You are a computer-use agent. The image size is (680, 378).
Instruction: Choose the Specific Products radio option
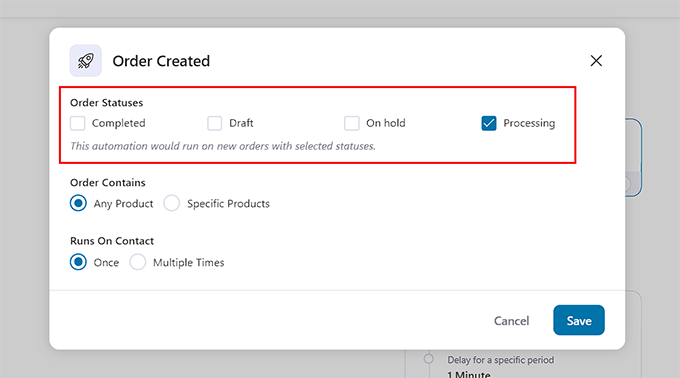(x=172, y=203)
